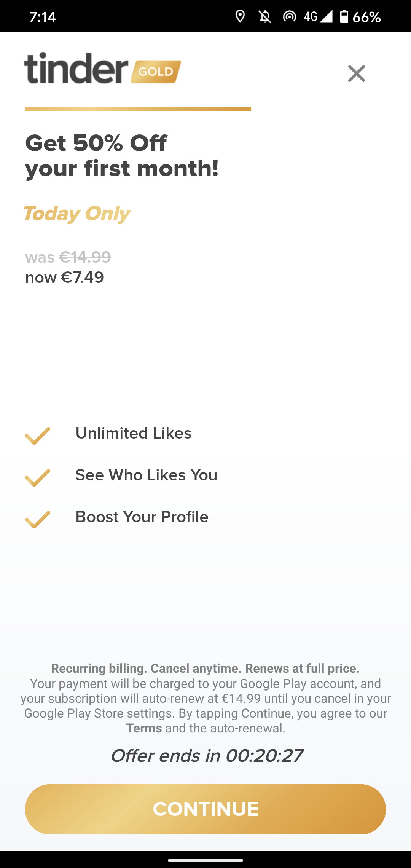The image size is (411, 868).
Task: Select the GOLD badge next to the logo
Action: point(155,71)
